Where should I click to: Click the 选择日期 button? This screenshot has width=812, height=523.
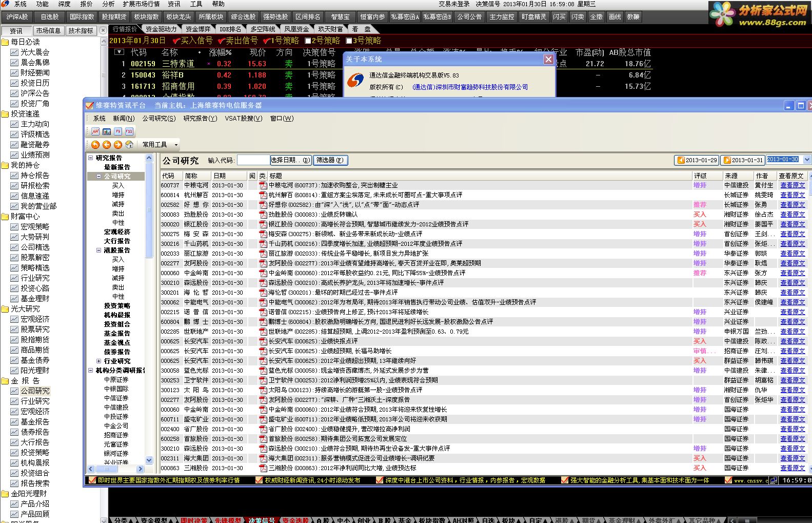pyautogui.click(x=291, y=160)
